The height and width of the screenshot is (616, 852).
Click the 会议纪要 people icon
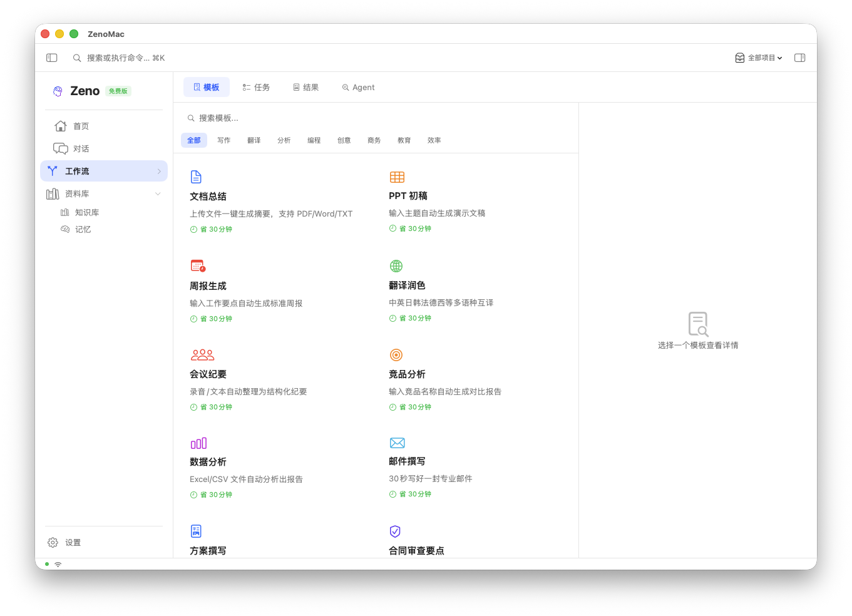coord(202,354)
